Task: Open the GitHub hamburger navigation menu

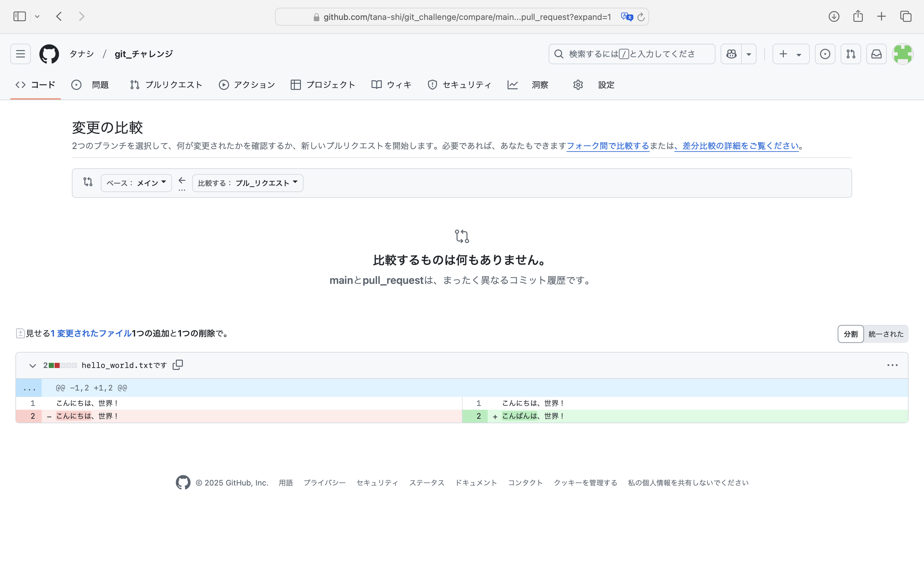Action: tap(21, 54)
